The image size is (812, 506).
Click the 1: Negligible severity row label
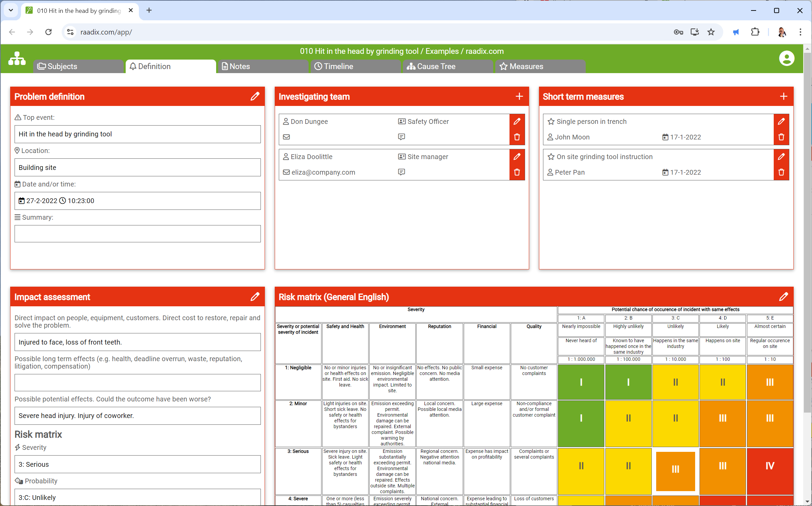click(x=298, y=368)
